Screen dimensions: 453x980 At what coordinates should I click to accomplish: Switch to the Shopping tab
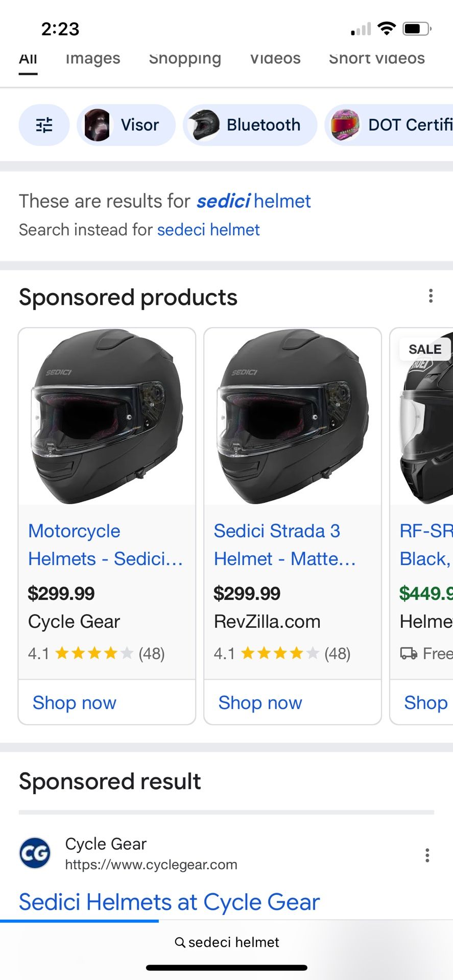(185, 59)
